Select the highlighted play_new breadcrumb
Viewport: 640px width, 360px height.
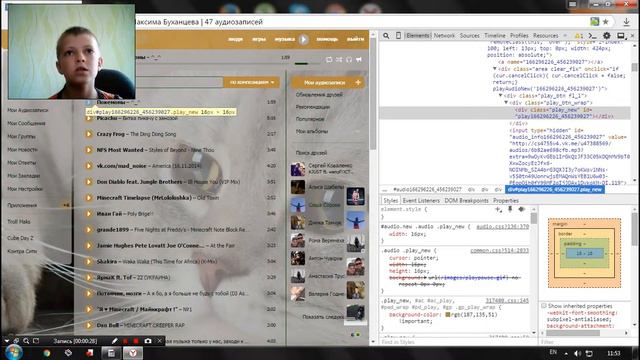click(x=554, y=190)
